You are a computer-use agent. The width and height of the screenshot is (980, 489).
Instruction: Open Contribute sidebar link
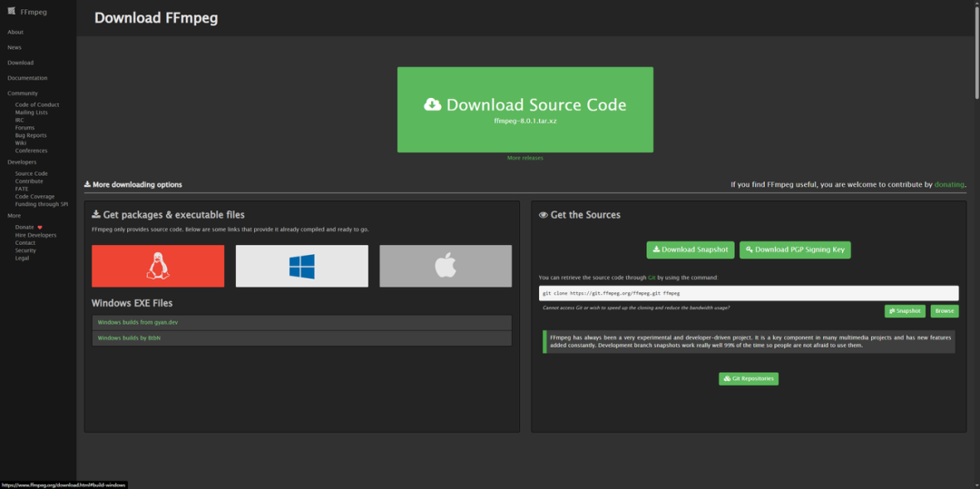(x=29, y=181)
